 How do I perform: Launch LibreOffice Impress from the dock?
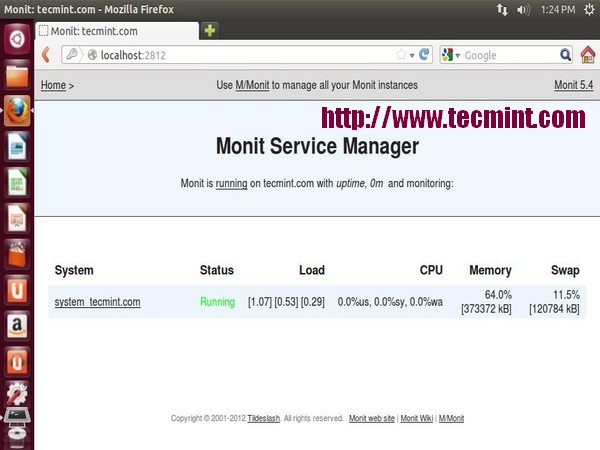pyautogui.click(x=17, y=218)
